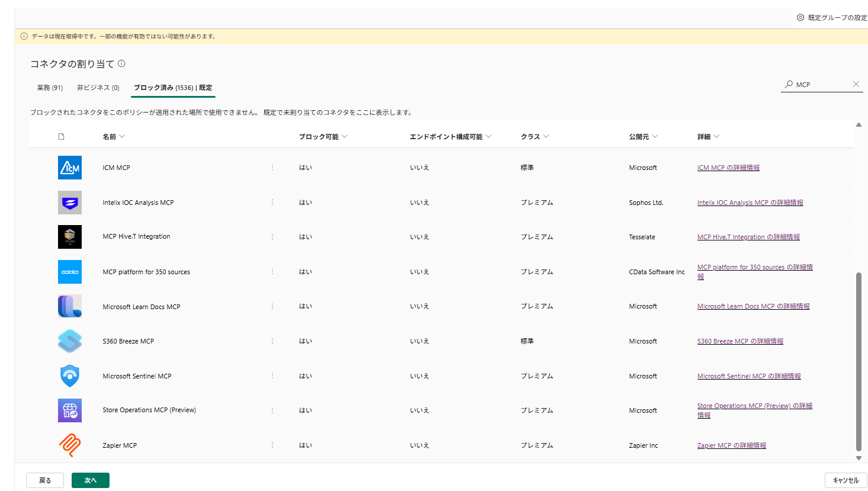The width and height of the screenshot is (868, 491).
Task: Click the info icon in the yellow banner
Action: (24, 36)
